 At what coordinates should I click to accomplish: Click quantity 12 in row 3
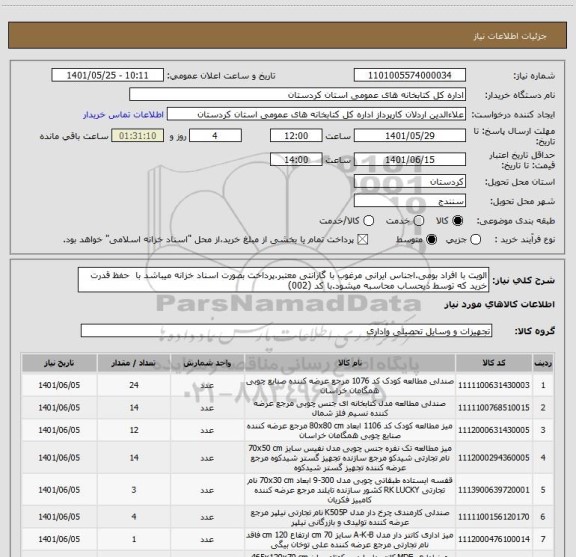point(134,430)
